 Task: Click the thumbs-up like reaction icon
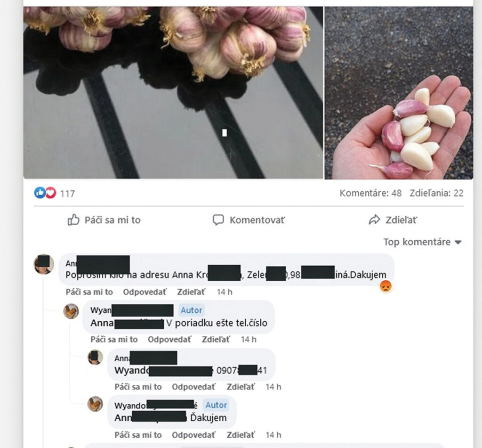(x=40, y=193)
